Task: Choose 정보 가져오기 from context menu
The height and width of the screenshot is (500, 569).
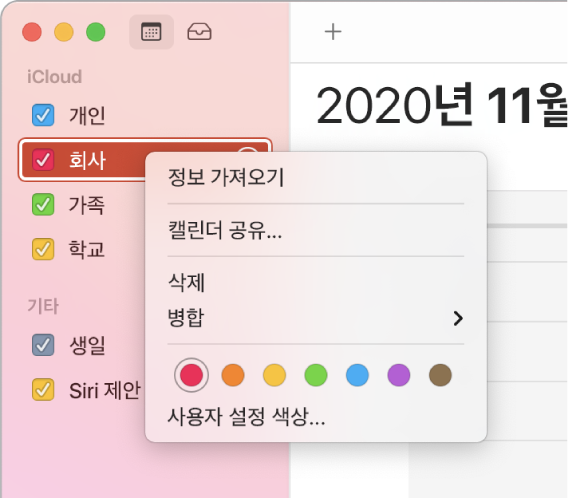Action: pyautogui.click(x=316, y=177)
